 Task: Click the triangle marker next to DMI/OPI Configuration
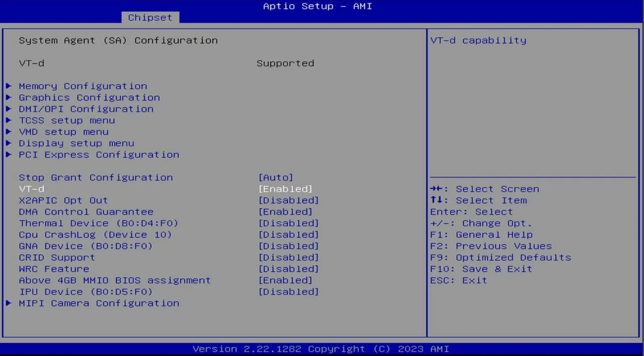(x=8, y=109)
